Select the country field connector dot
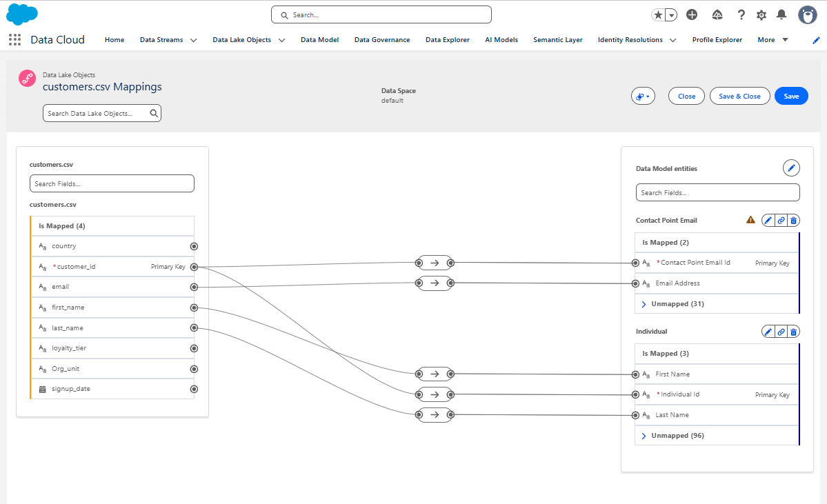The width and height of the screenshot is (827, 504). pyautogui.click(x=194, y=246)
